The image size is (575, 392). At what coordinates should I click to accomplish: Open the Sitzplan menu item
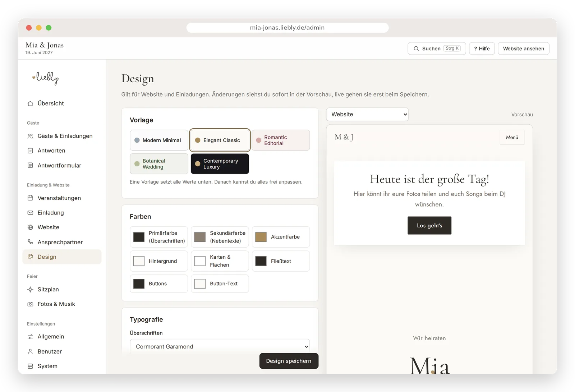62,289
